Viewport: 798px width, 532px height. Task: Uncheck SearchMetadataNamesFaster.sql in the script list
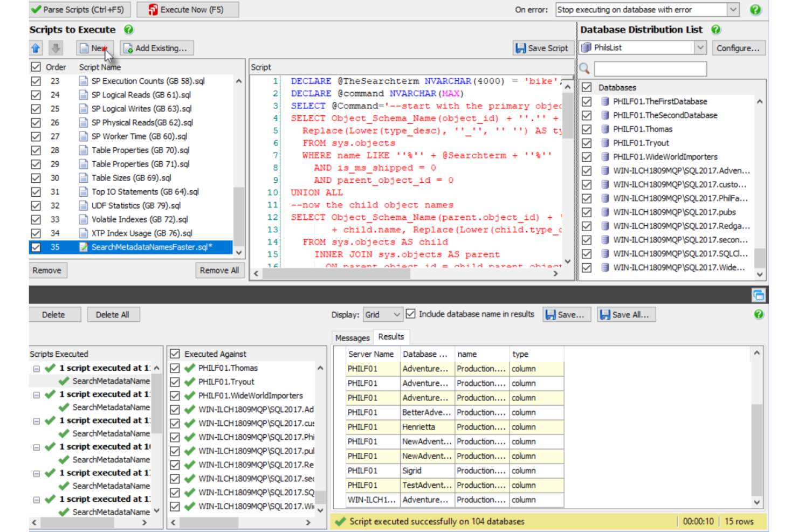coord(36,247)
